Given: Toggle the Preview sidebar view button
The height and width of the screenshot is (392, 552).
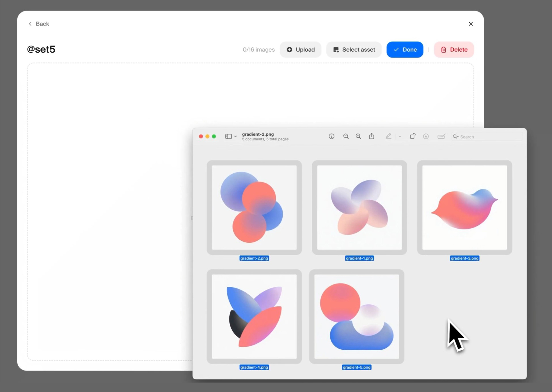Looking at the screenshot, I should pyautogui.click(x=228, y=136).
